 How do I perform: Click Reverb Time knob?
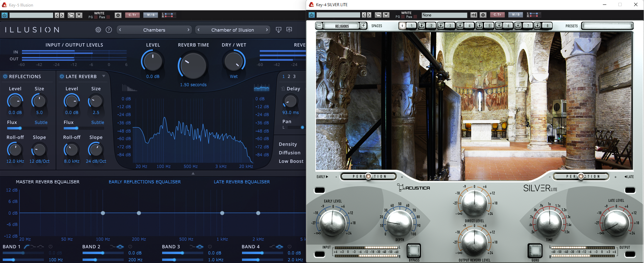tap(193, 66)
